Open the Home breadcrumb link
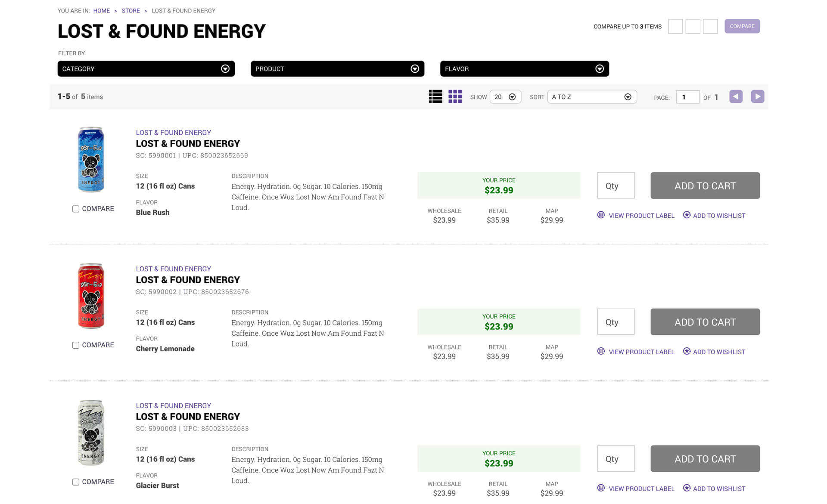Viewport: 827px width, 504px height. pos(102,10)
